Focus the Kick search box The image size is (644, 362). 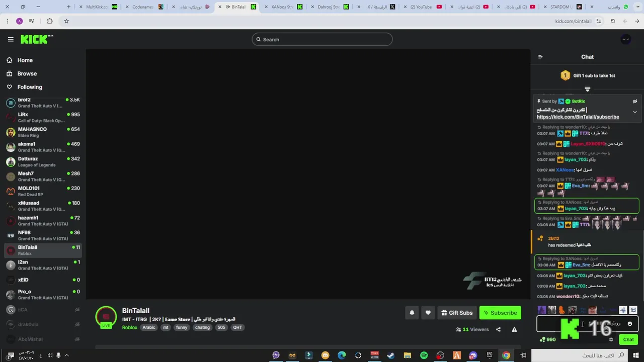pyautogui.click(x=322, y=39)
